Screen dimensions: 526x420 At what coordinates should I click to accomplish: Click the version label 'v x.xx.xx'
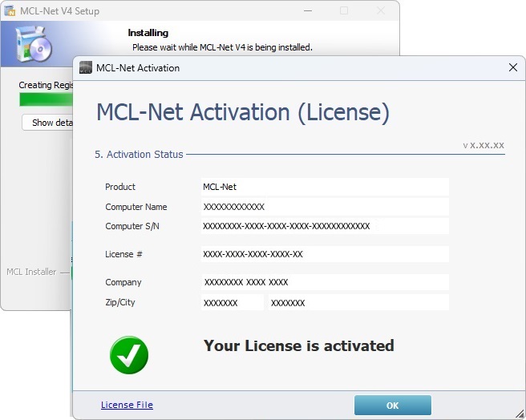point(484,145)
